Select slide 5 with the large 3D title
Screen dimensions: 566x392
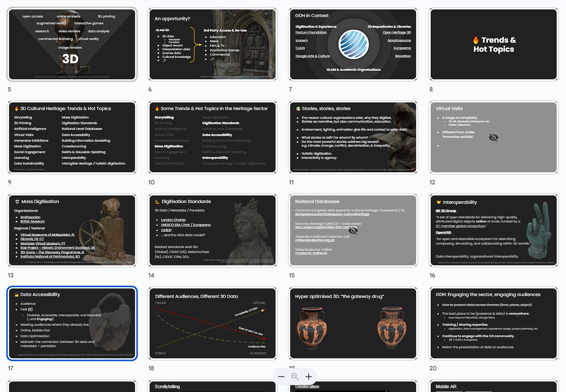[72, 44]
